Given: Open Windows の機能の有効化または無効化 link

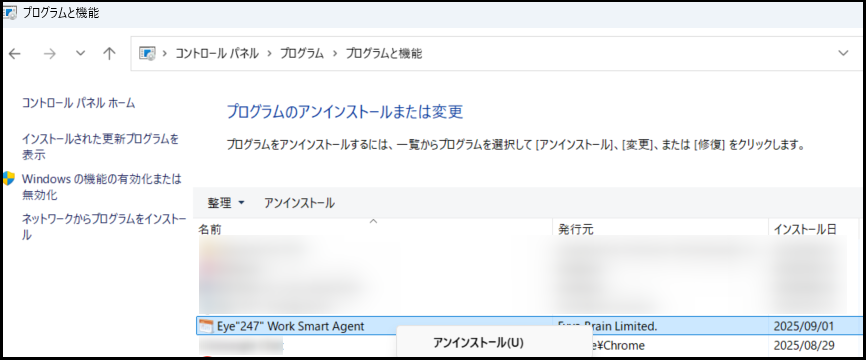Looking at the screenshot, I should tap(101, 187).
